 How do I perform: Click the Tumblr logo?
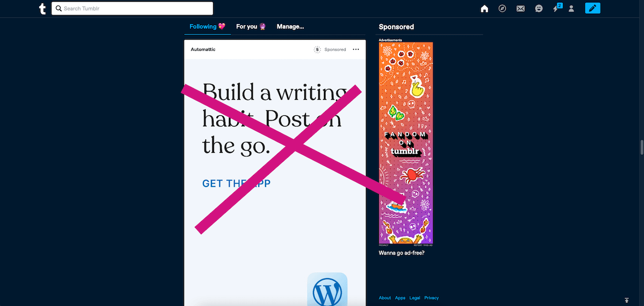click(42, 9)
